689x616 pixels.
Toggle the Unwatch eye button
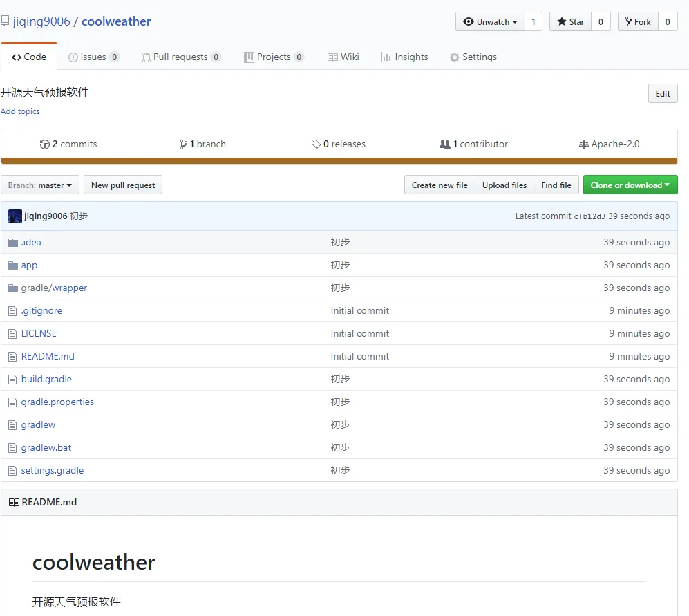pyautogui.click(x=490, y=21)
